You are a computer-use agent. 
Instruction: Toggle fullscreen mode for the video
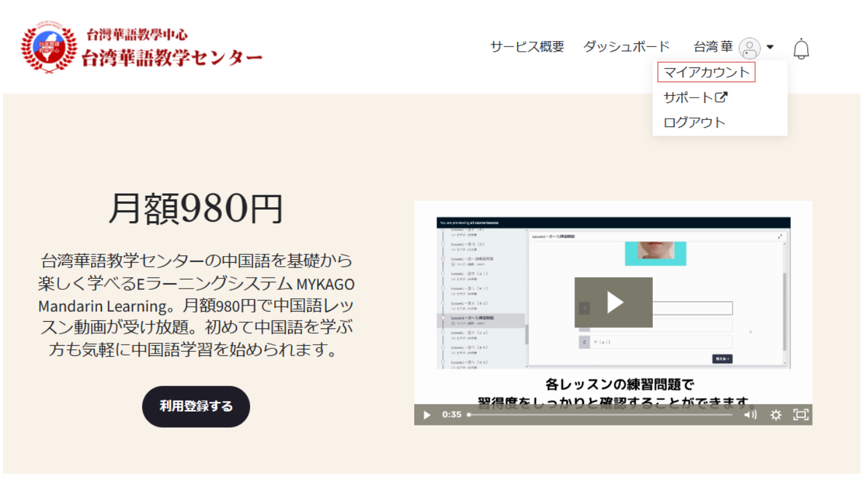[x=800, y=414]
